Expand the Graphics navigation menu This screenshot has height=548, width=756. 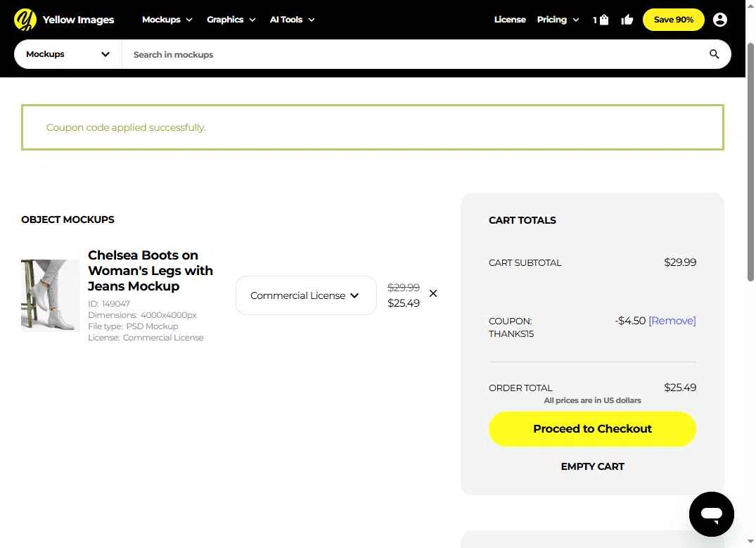pyautogui.click(x=231, y=20)
